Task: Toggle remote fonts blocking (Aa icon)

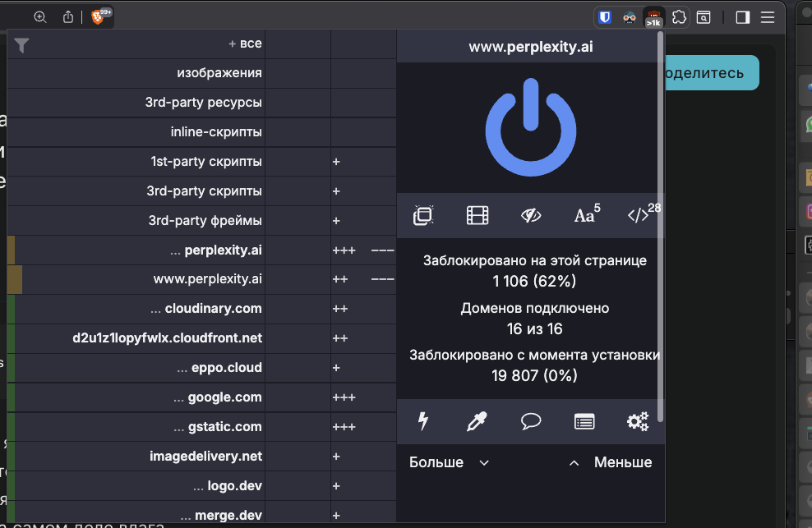Action: (x=585, y=215)
